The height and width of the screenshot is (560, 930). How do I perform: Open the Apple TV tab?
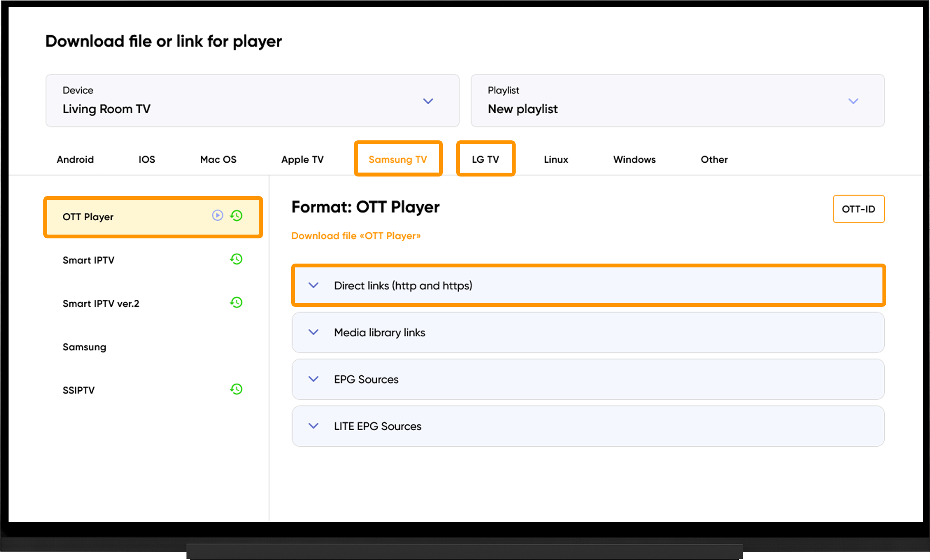[x=303, y=159]
